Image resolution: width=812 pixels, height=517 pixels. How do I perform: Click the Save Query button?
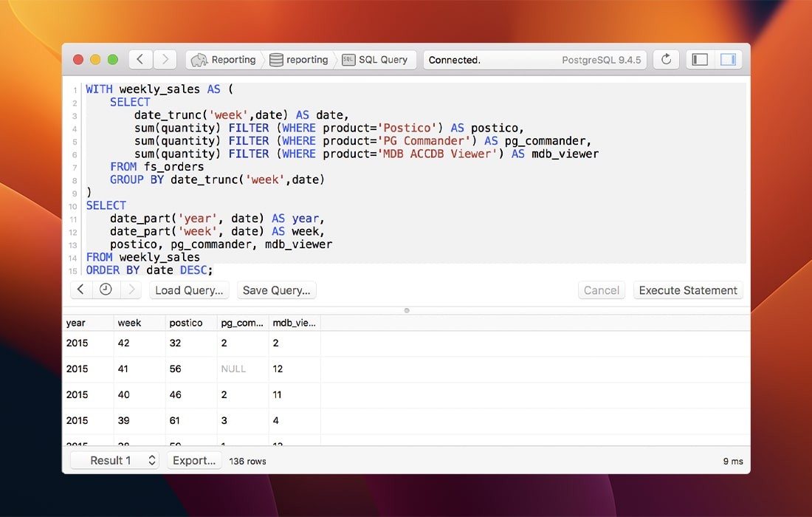pos(276,290)
